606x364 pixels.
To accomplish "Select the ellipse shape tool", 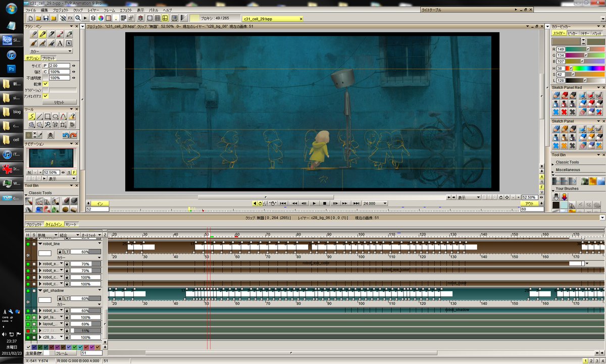I will (x=55, y=116).
